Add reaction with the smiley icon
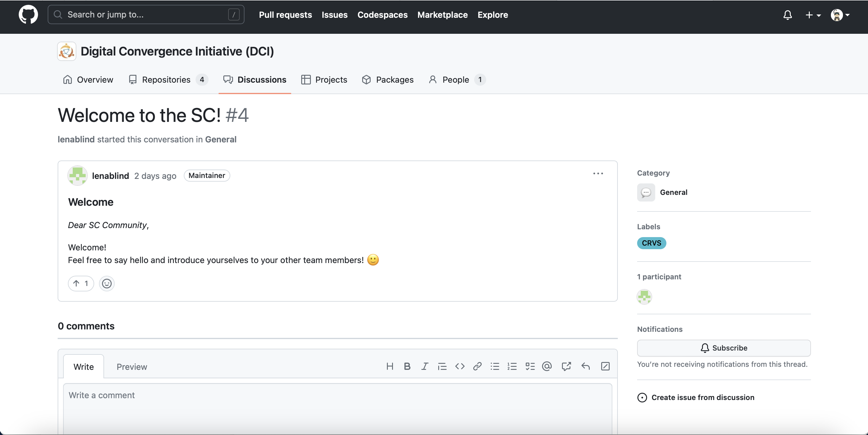Image resolution: width=868 pixels, height=435 pixels. tap(107, 284)
